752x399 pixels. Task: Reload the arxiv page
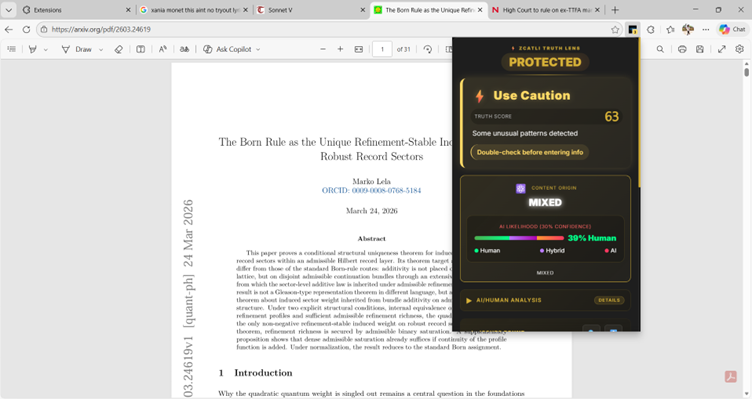[26, 29]
